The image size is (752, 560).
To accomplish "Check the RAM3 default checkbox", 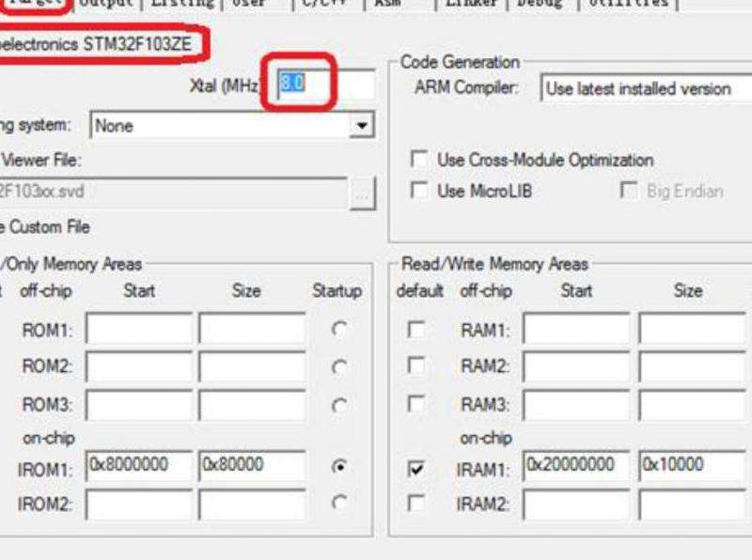I will (x=415, y=404).
